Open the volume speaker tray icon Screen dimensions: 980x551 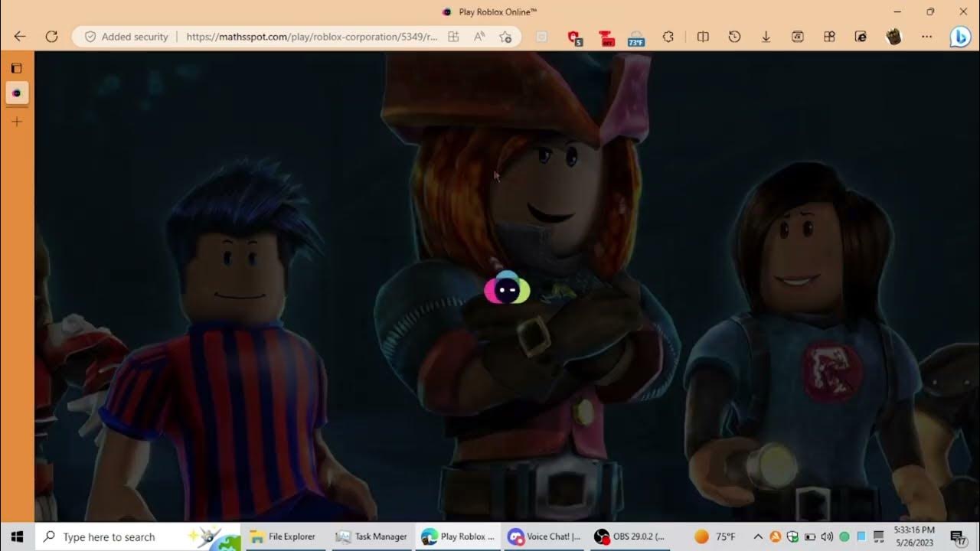(x=827, y=536)
